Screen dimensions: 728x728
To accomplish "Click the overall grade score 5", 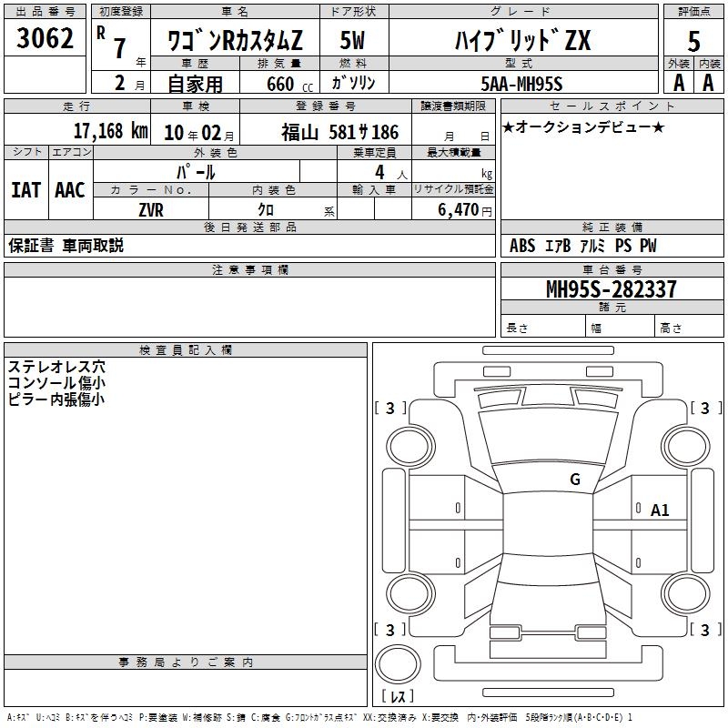I will [x=694, y=41].
